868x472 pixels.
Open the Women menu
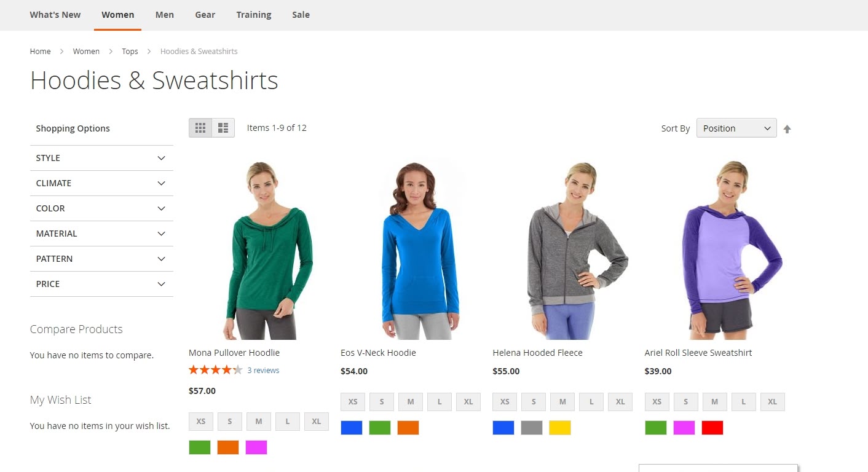pos(118,15)
